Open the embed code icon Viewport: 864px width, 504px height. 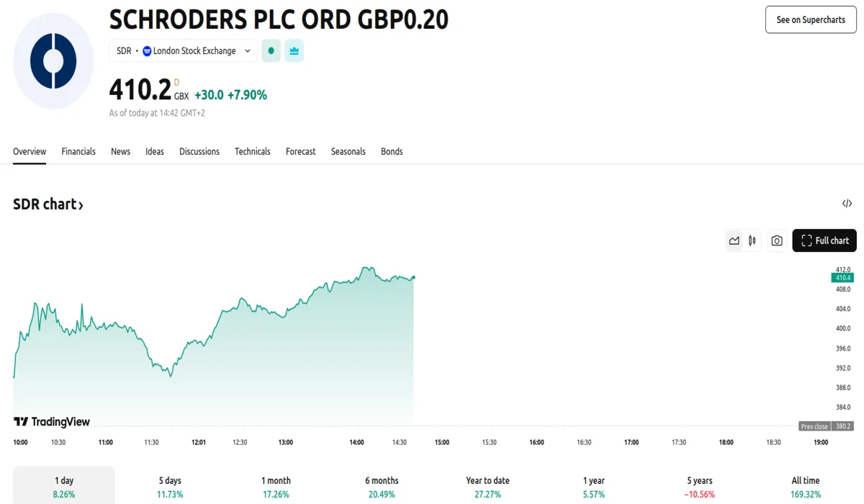[x=847, y=204]
